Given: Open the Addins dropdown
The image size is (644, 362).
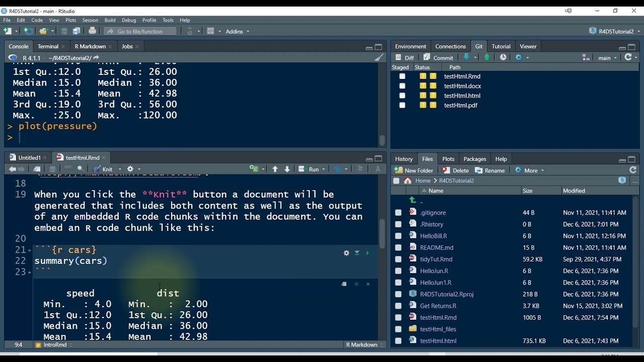Looking at the screenshot, I should click(x=237, y=31).
